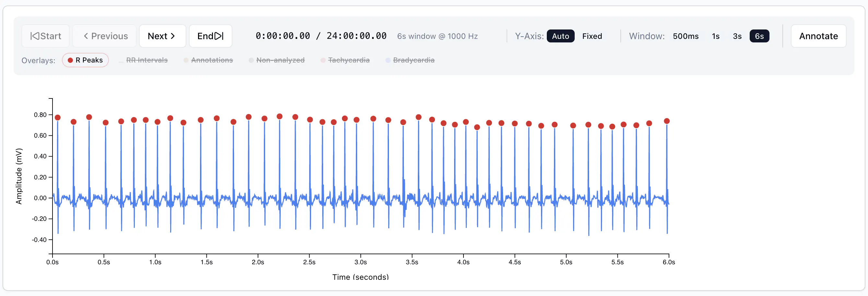Viewport: 868px width, 296px height.
Task: Hide the R Peaks overlay
Action: [x=85, y=60]
